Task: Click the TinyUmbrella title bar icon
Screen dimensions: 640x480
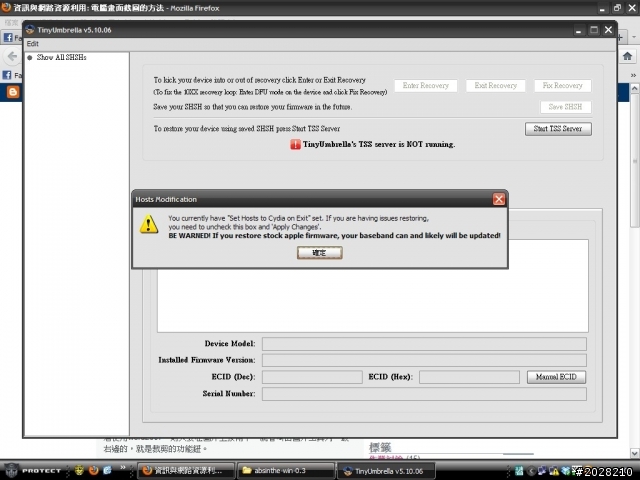Action: (30, 30)
